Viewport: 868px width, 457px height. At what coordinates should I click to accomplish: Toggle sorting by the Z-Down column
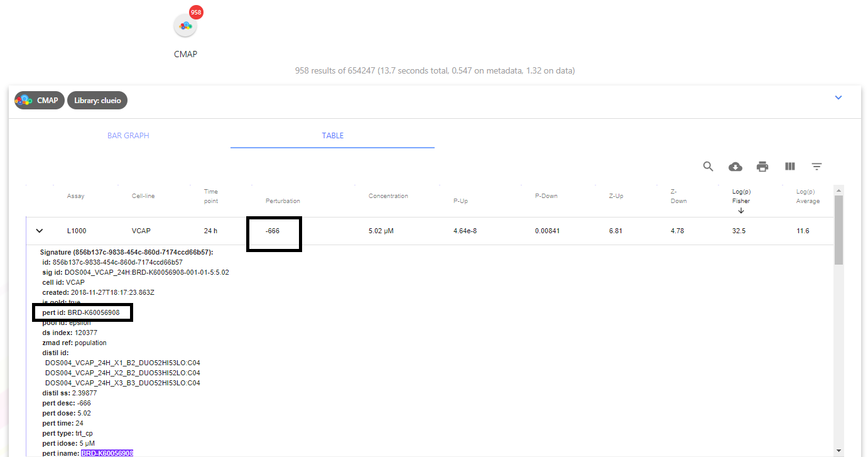click(677, 196)
